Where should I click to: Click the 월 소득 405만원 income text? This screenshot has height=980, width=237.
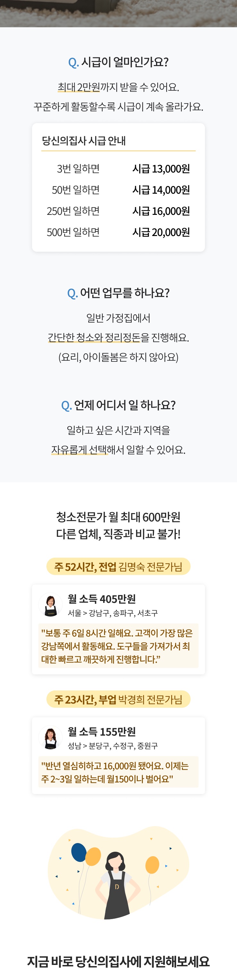point(102,599)
